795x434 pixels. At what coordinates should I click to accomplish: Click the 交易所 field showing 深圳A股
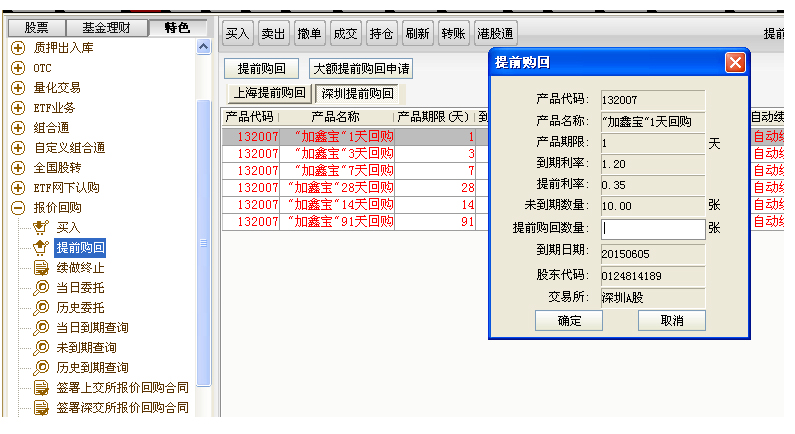[x=653, y=298]
